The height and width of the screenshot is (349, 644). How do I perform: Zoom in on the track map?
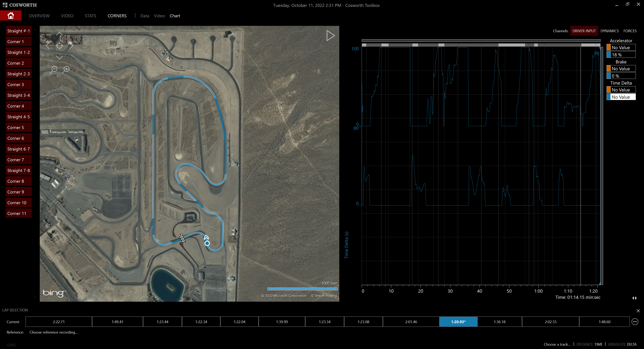[67, 69]
